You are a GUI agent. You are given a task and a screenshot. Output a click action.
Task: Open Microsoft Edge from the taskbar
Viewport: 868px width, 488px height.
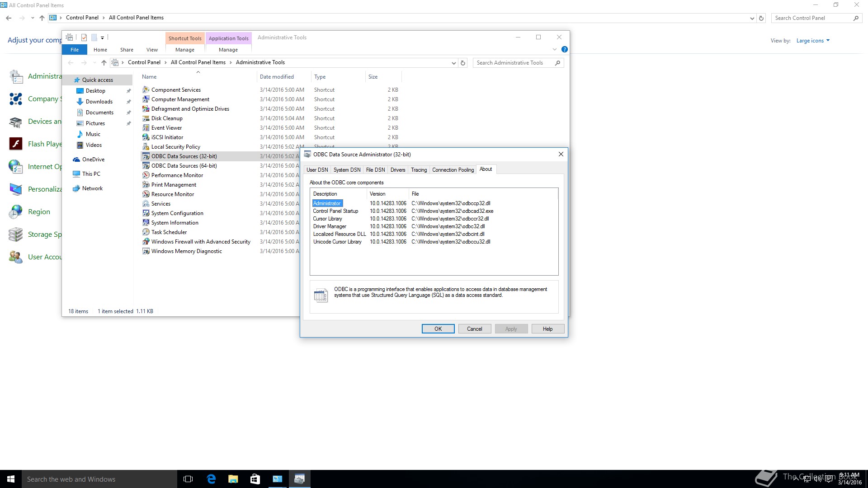211,479
